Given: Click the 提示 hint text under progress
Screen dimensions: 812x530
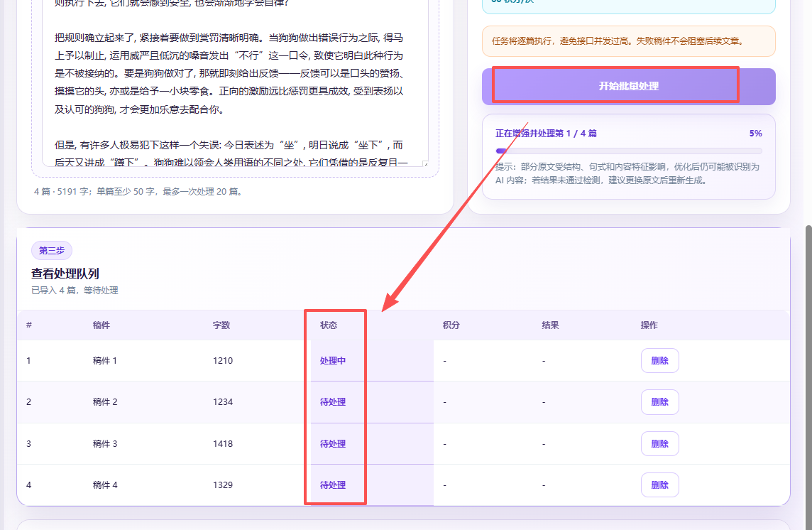Looking at the screenshot, I should coord(627,173).
